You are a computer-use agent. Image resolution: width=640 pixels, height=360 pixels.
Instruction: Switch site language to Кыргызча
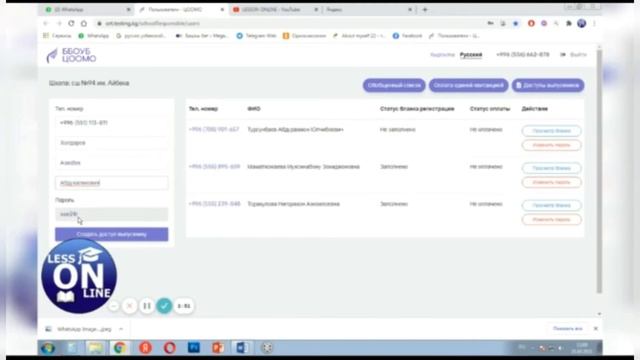442,55
